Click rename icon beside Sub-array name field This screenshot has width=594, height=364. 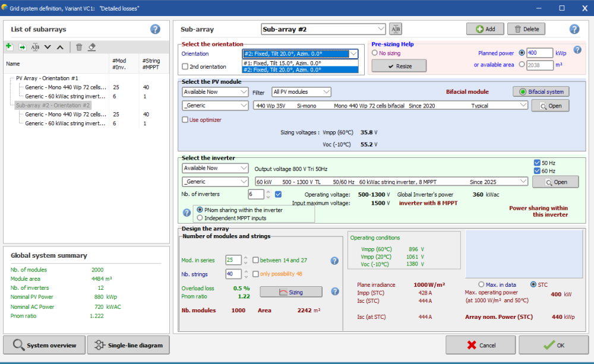pos(396,29)
